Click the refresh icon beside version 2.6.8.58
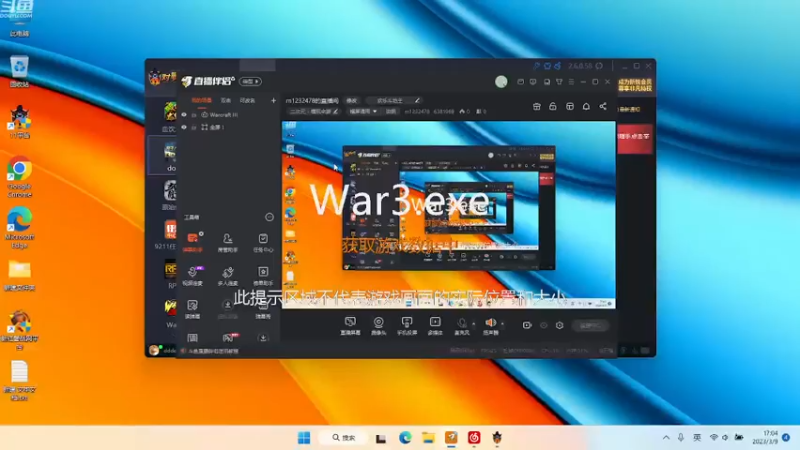The width and height of the screenshot is (800, 450). 599,66
